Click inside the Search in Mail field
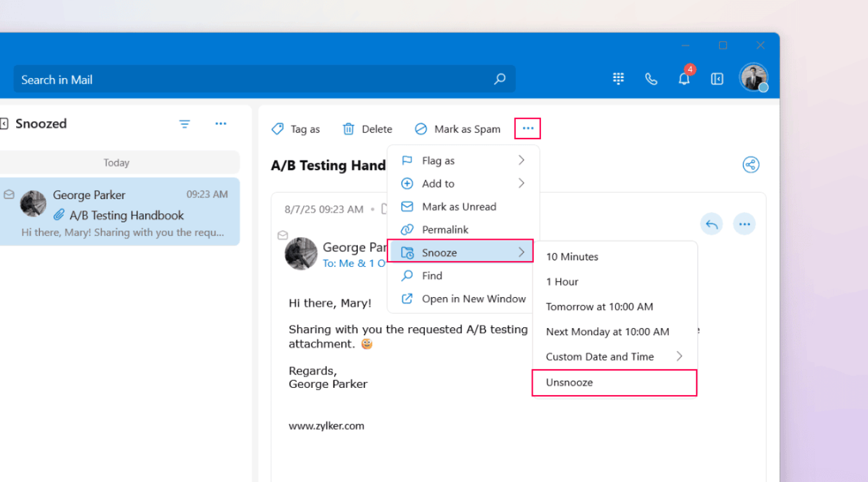The image size is (868, 482). (x=264, y=79)
